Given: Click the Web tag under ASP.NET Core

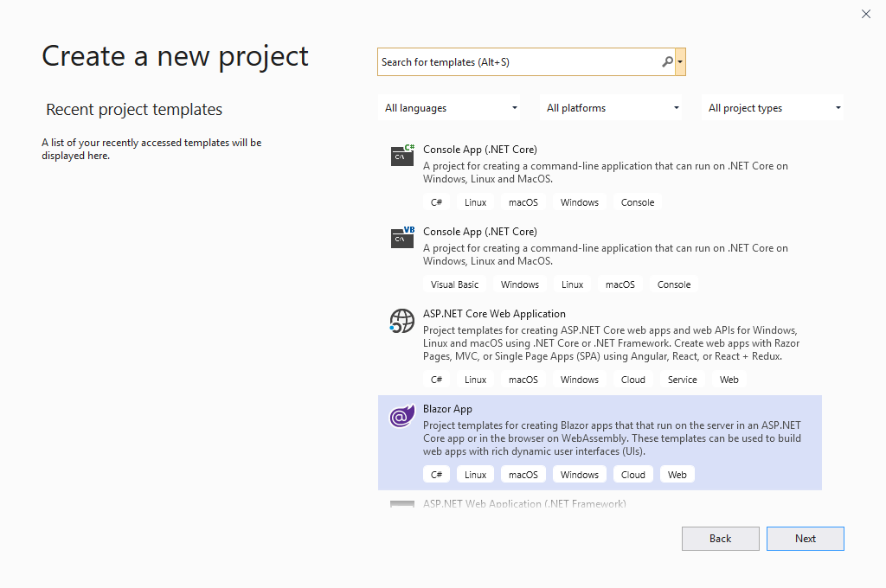Looking at the screenshot, I should [729, 380].
